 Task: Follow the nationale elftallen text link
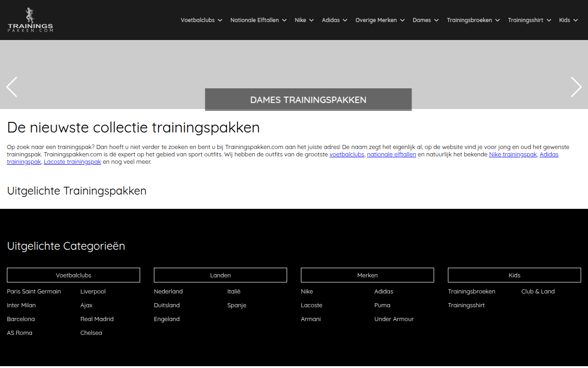pyautogui.click(x=391, y=155)
